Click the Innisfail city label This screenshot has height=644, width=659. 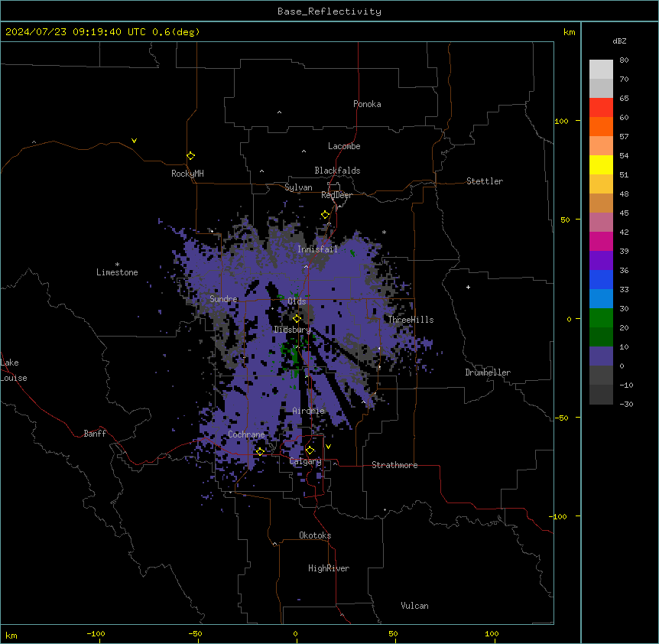point(317,249)
